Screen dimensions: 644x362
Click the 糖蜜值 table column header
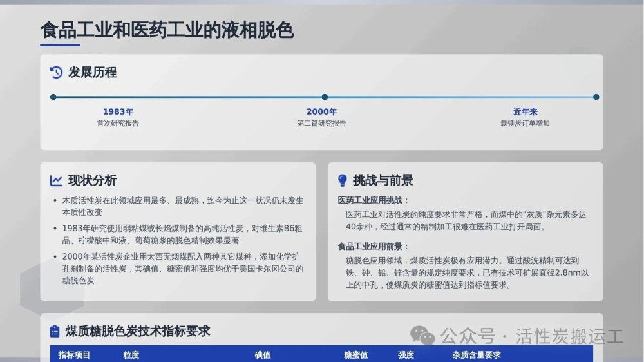[x=355, y=355]
